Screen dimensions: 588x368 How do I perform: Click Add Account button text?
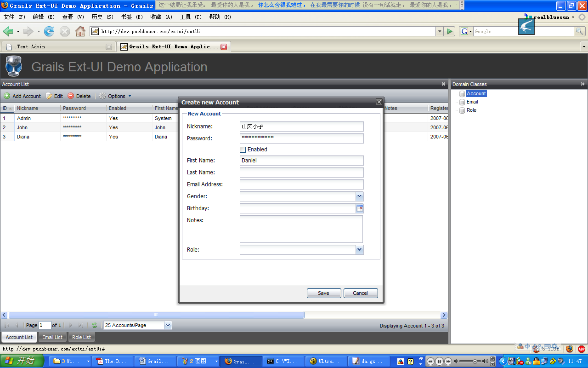click(27, 96)
